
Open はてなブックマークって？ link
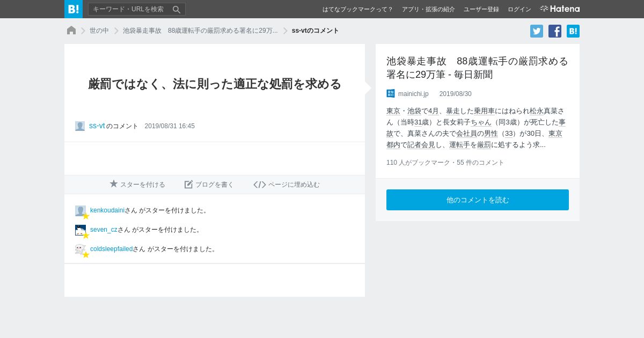(x=358, y=9)
